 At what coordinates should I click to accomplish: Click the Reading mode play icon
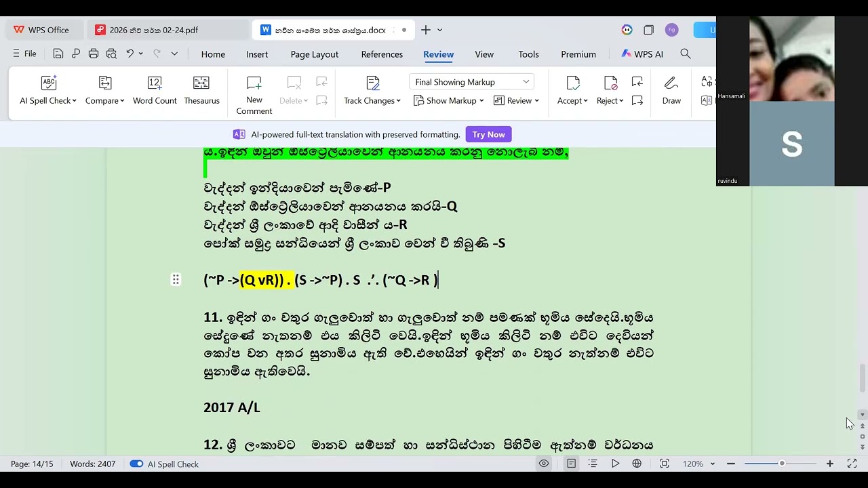(615, 464)
